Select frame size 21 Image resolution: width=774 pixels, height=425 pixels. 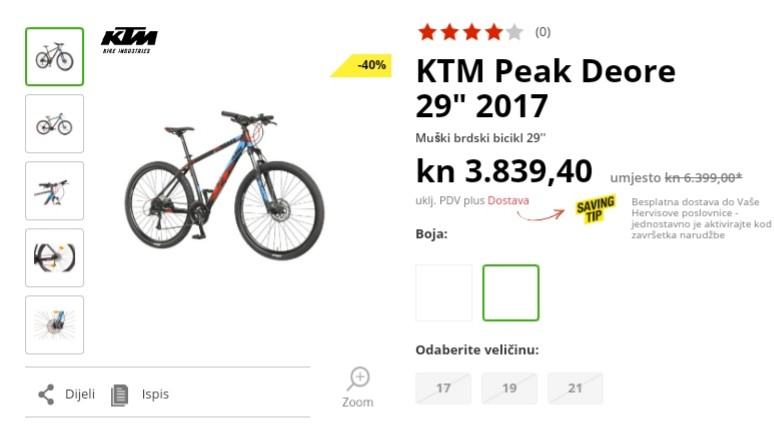click(x=575, y=388)
